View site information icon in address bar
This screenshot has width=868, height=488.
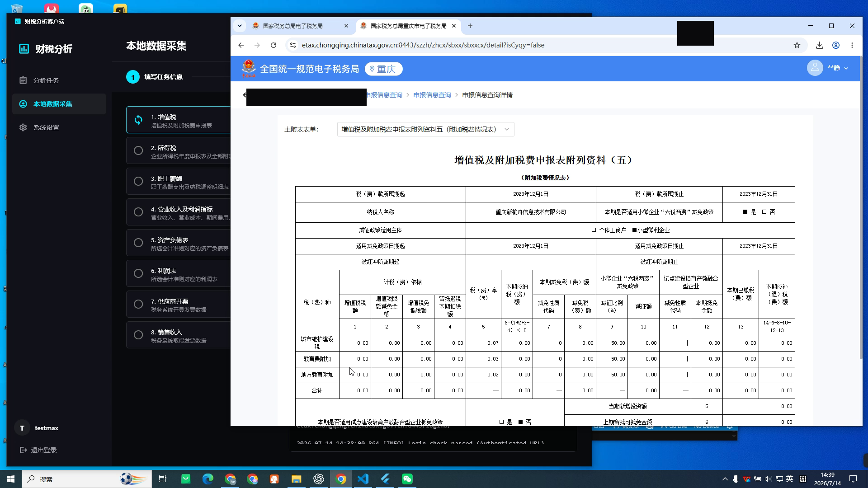pyautogui.click(x=293, y=45)
